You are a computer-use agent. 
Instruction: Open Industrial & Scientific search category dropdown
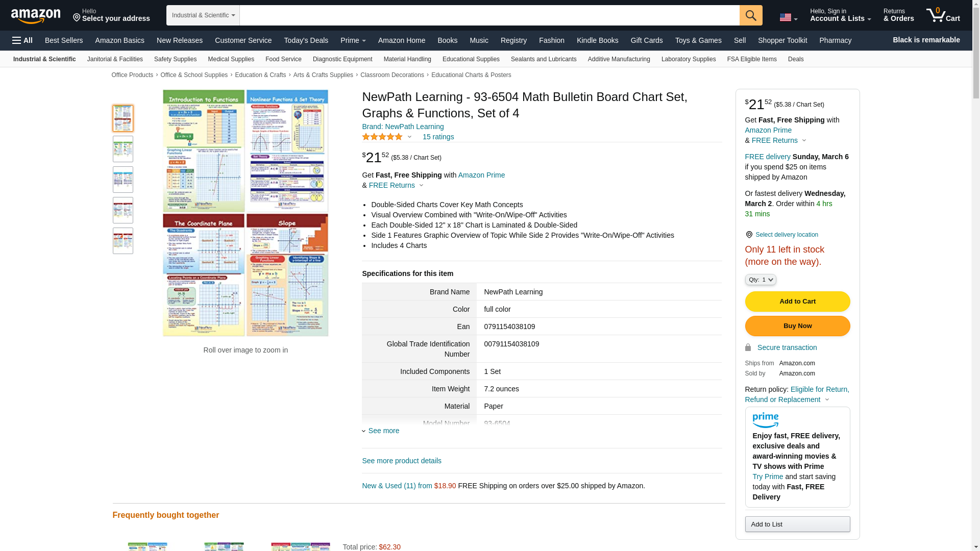pyautogui.click(x=203, y=15)
